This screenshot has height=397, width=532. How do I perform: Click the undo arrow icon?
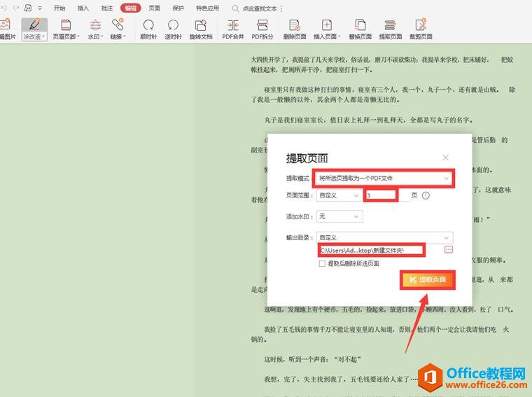(4, 8)
